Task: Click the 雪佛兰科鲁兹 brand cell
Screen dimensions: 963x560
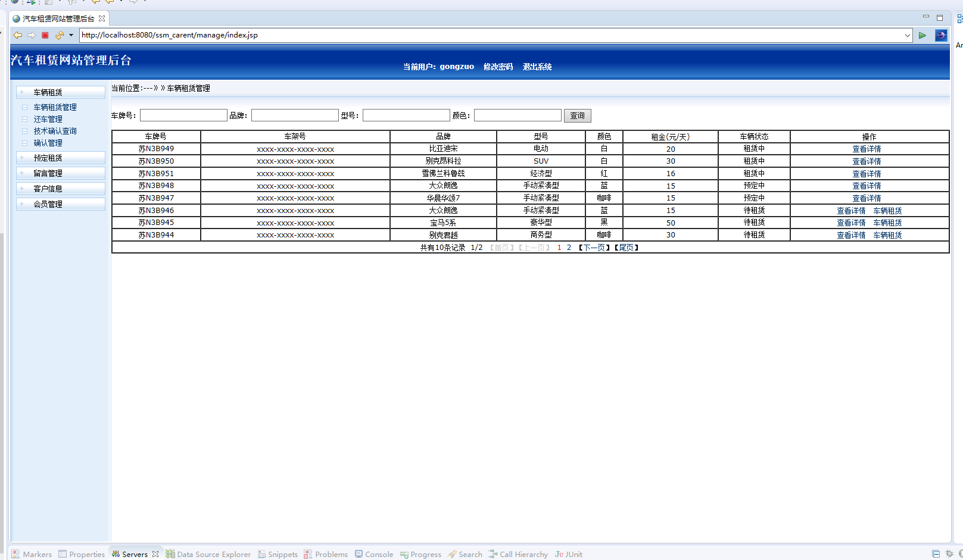Action: pyautogui.click(x=444, y=173)
